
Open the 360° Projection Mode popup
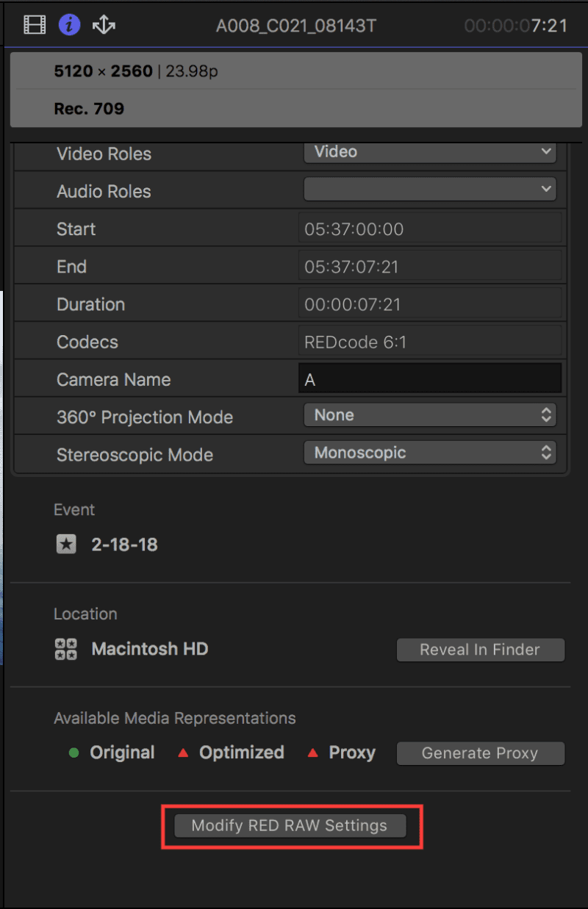(x=430, y=414)
